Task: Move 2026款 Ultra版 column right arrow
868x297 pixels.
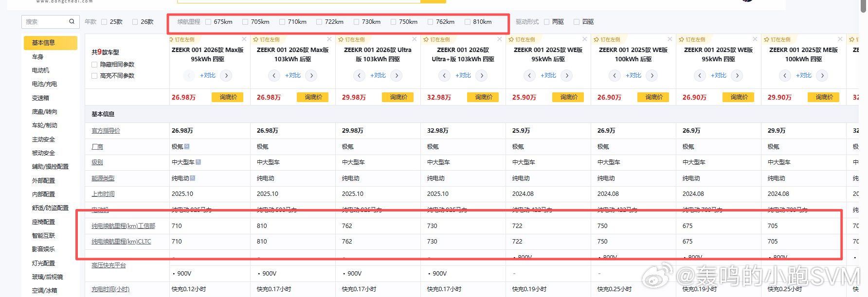Action: point(397,75)
